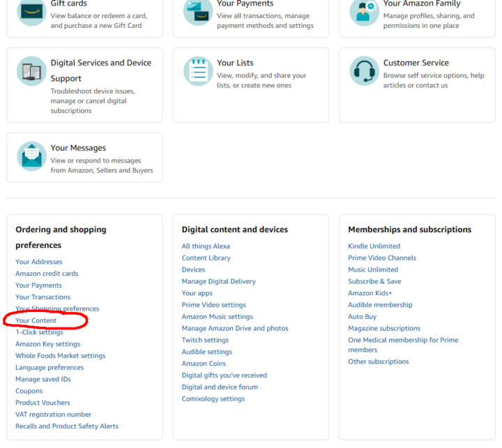
Task: Open Comixology settings
Action: 213,399
